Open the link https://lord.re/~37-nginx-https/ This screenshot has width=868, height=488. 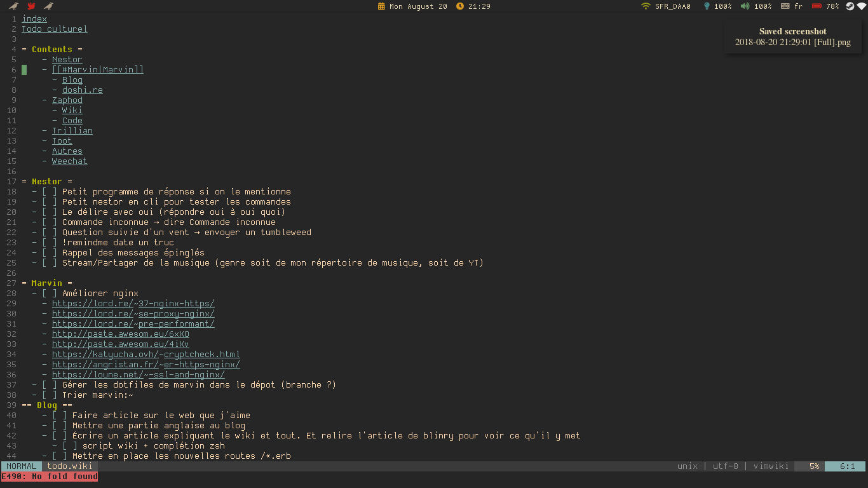133,303
